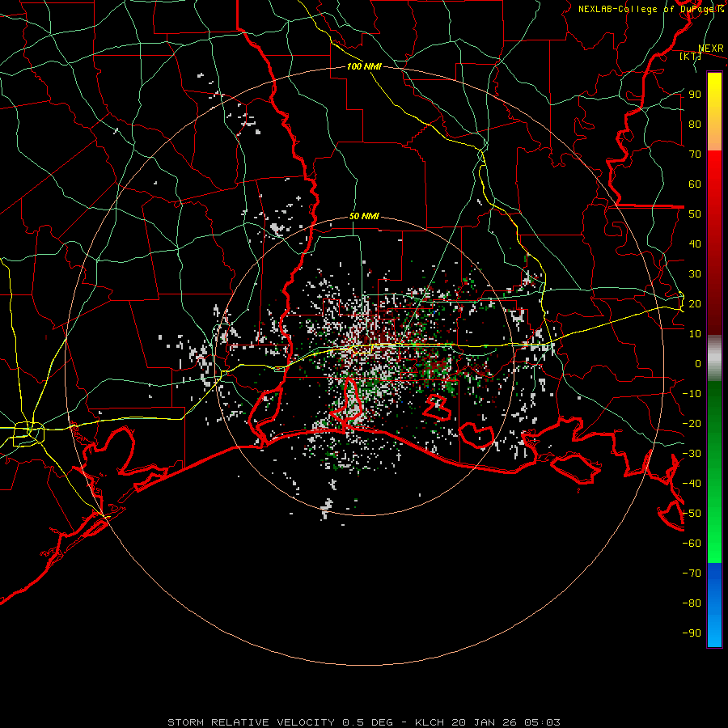Click the 90 knot scale label
This screenshot has width=728, height=728.
point(695,94)
